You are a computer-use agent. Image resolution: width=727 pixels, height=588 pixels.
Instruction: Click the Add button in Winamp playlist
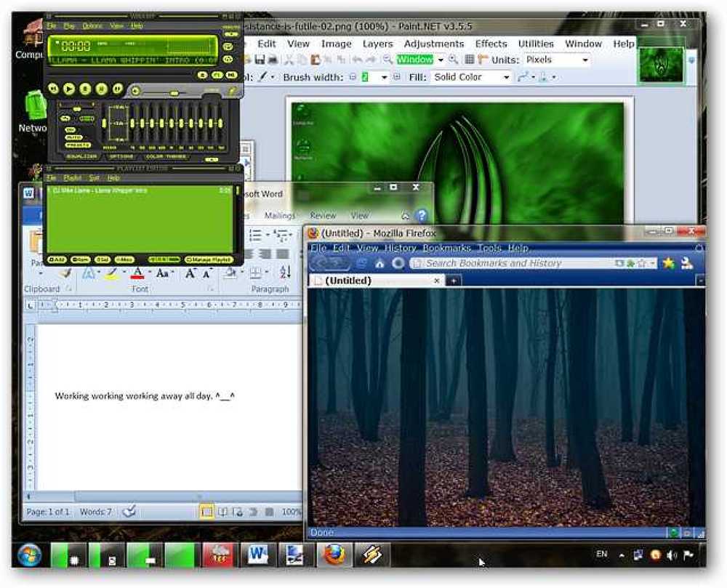(x=57, y=259)
